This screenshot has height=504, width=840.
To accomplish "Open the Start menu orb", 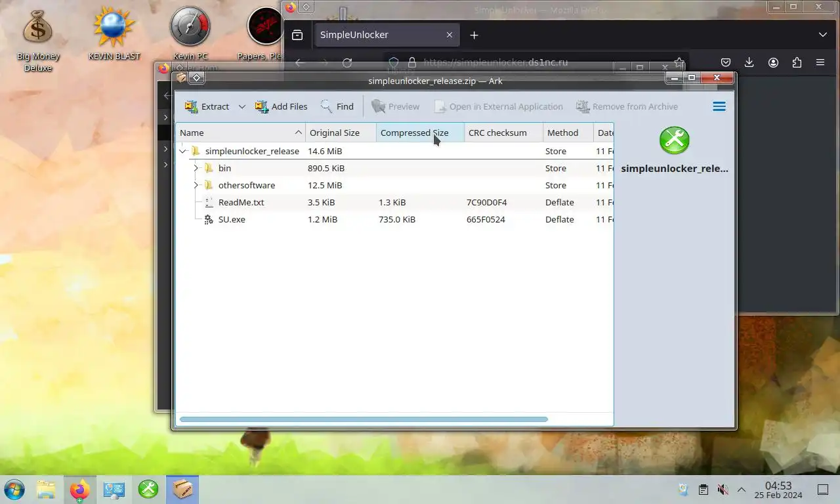I will pyautogui.click(x=14, y=490).
